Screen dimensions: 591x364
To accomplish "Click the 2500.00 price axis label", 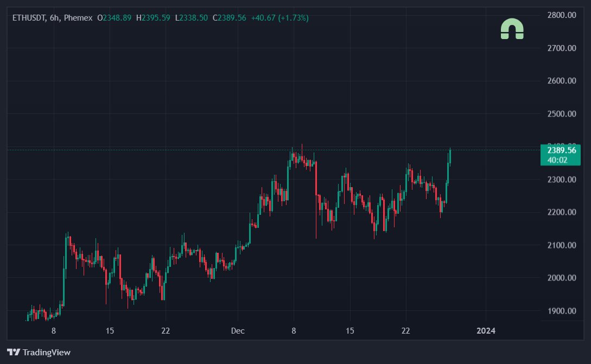I will pyautogui.click(x=562, y=114).
